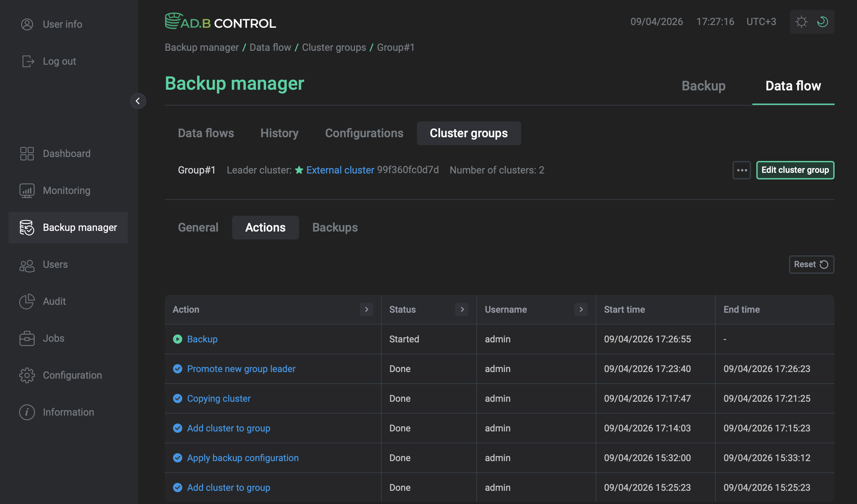Open Dashboard via its grid icon
This screenshot has width=857, height=504.
pyautogui.click(x=27, y=154)
